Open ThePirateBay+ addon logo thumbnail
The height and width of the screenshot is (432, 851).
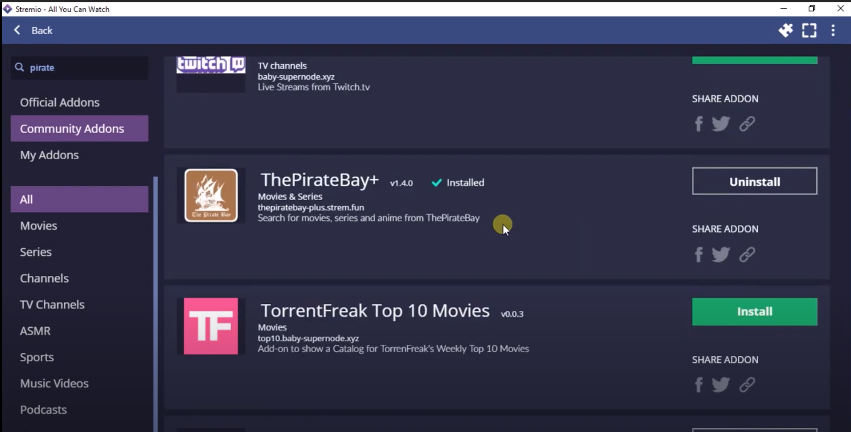[211, 195]
